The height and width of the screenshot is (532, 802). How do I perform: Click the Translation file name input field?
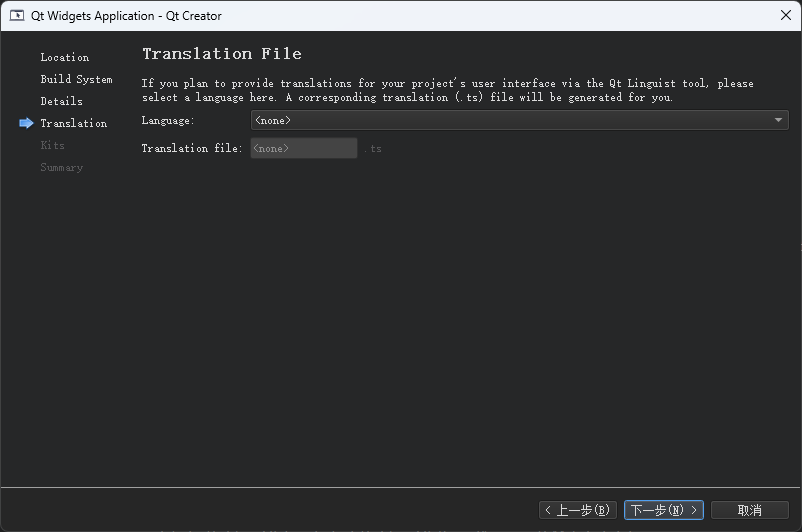coord(303,148)
